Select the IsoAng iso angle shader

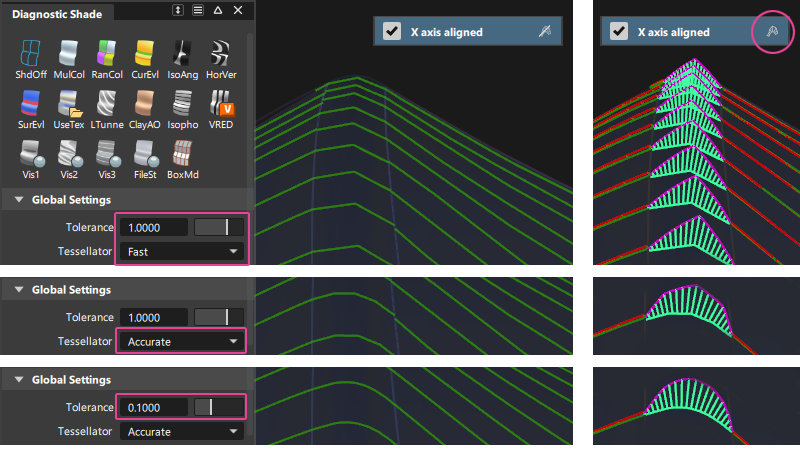coord(183,59)
